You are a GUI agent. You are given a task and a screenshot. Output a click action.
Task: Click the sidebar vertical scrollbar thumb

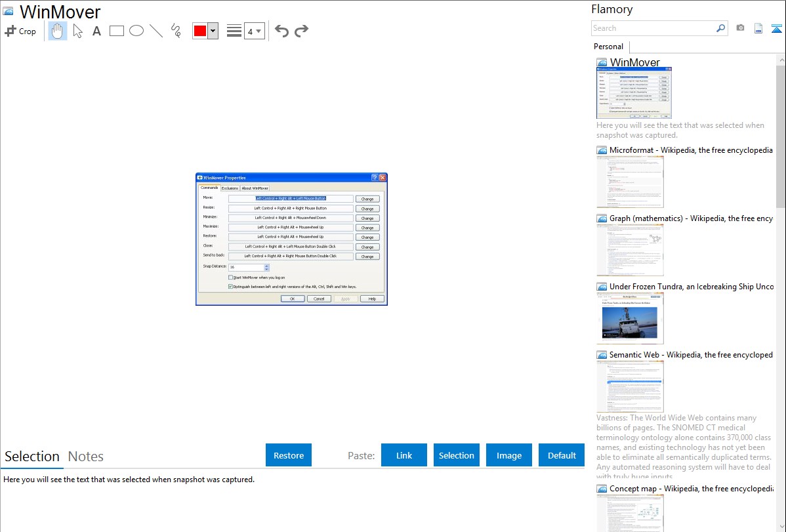pos(781,136)
